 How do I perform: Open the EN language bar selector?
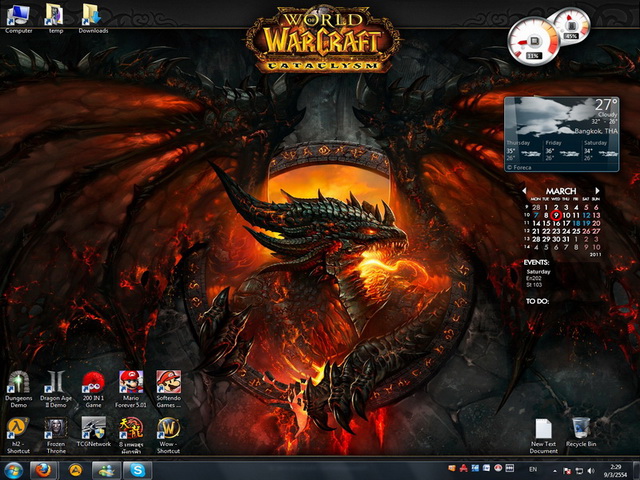tap(533, 469)
